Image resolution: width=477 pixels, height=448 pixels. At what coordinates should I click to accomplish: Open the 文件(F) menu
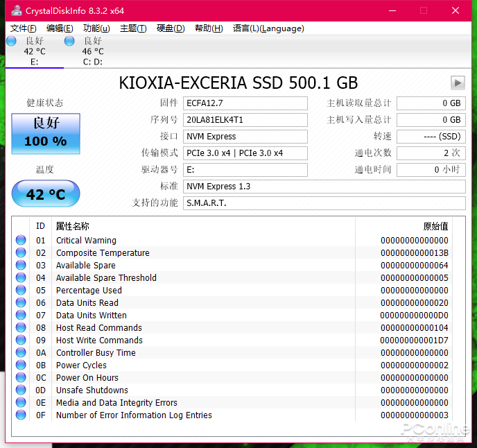click(24, 28)
